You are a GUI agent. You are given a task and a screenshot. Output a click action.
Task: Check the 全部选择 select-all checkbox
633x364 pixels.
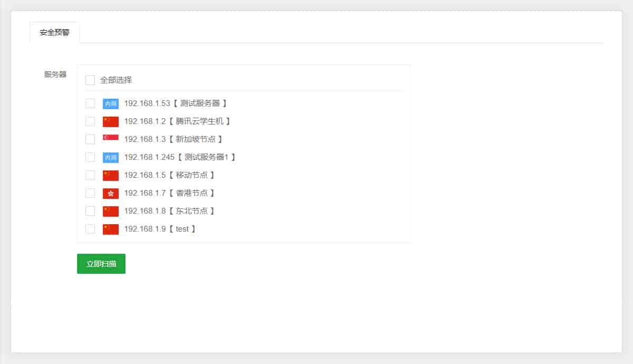[90, 80]
